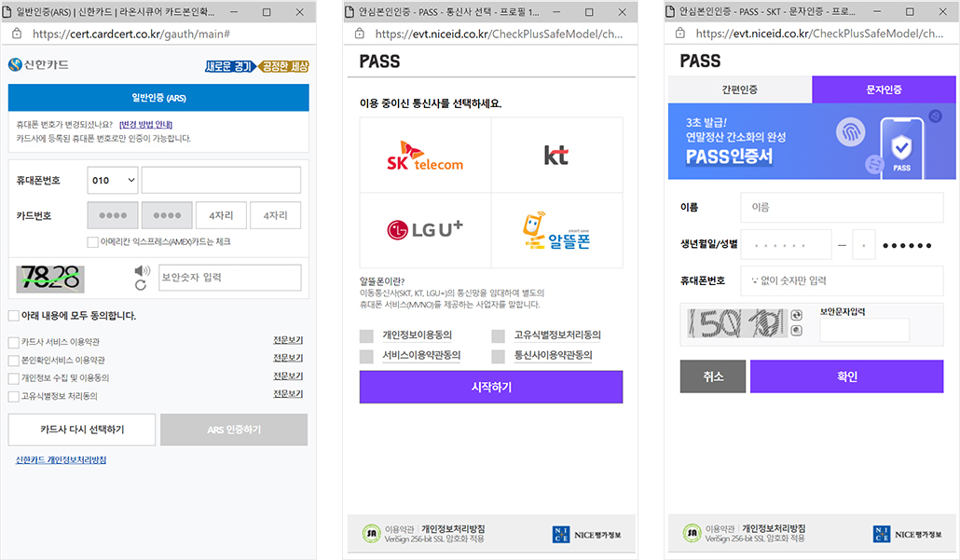960x560 pixels.
Task: Select SK telecom carrier logo
Action: (426, 156)
